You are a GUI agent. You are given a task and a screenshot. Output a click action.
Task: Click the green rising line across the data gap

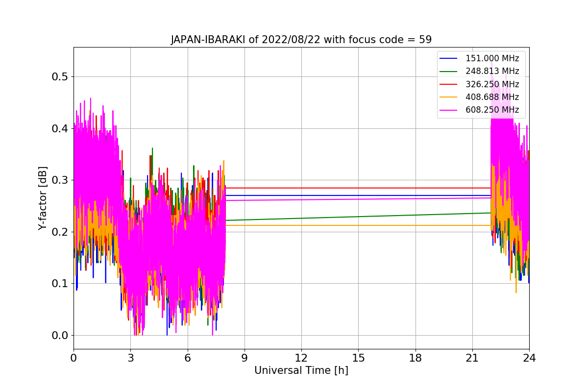tap(358, 217)
